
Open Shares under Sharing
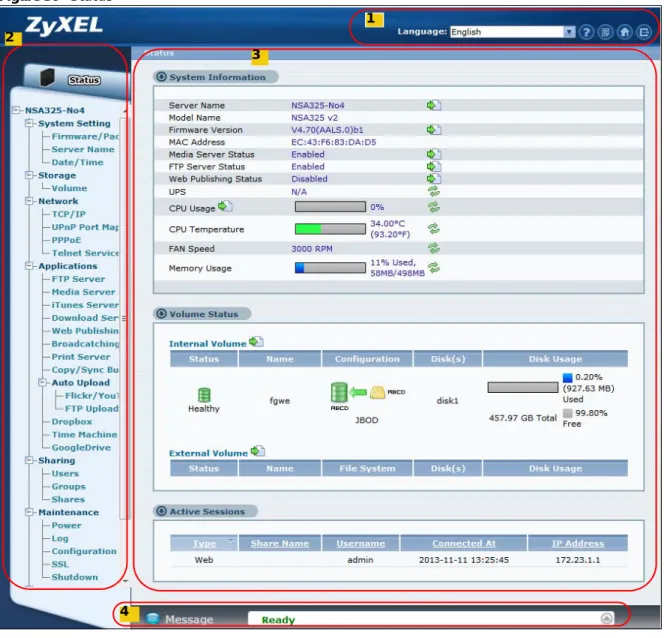click(x=68, y=499)
